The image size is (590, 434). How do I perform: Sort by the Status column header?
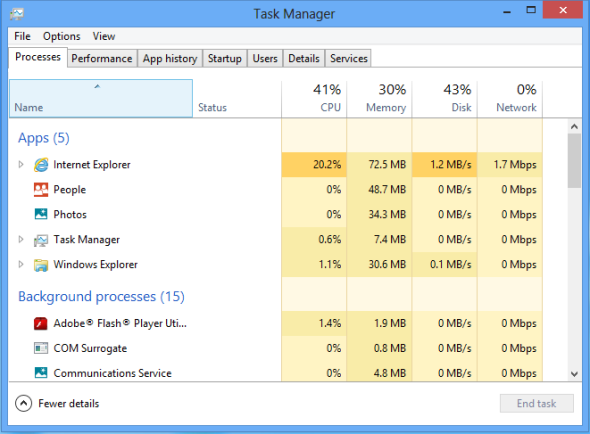[x=237, y=99]
